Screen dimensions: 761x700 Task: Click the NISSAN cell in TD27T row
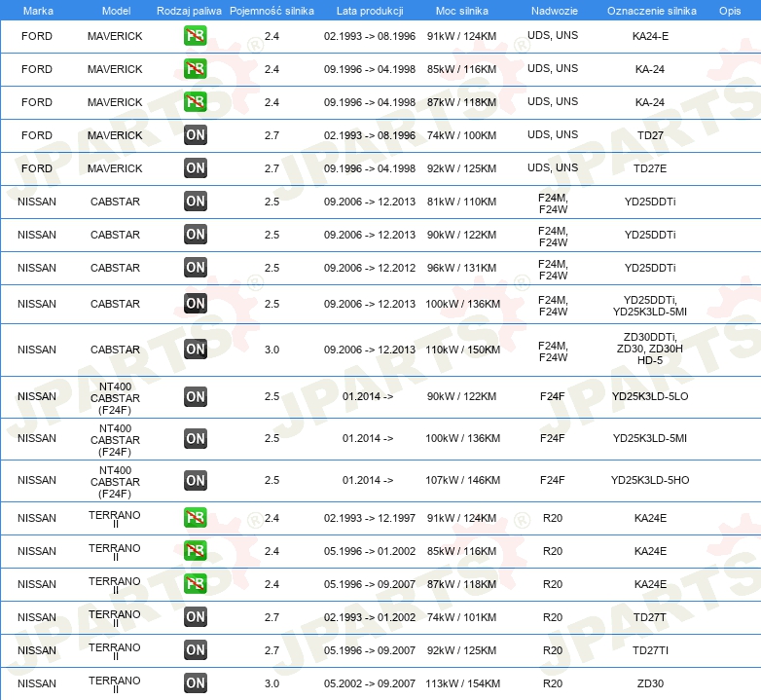tap(37, 617)
